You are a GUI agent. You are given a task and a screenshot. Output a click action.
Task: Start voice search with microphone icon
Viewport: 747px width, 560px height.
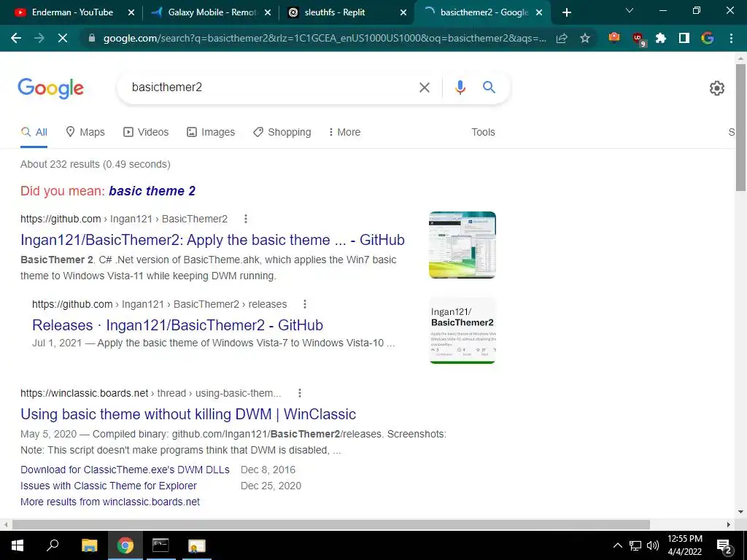[460, 87]
